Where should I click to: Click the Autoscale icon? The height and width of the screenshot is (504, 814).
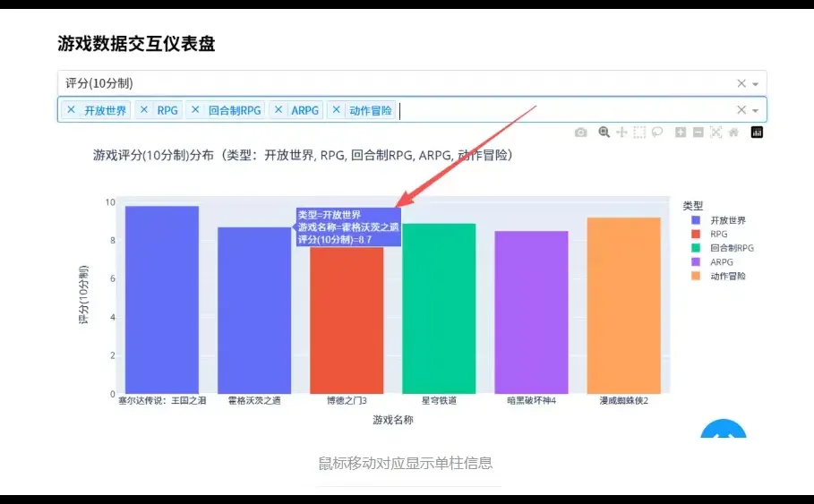point(715,132)
